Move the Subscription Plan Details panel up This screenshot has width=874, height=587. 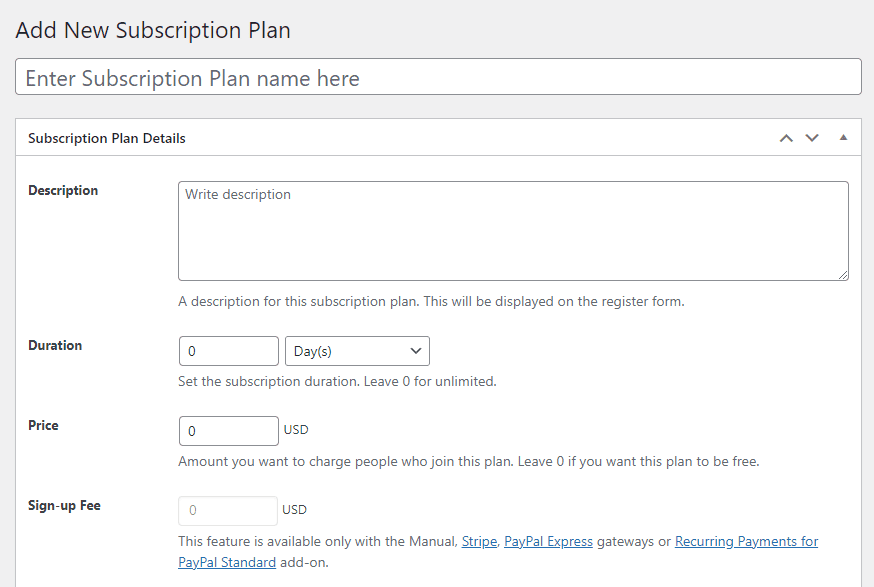click(x=786, y=138)
